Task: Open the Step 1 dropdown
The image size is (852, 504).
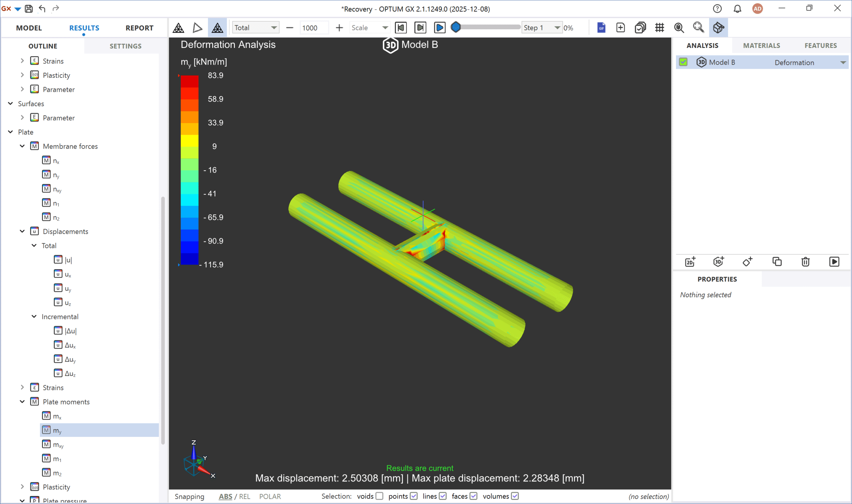Action: (542, 28)
